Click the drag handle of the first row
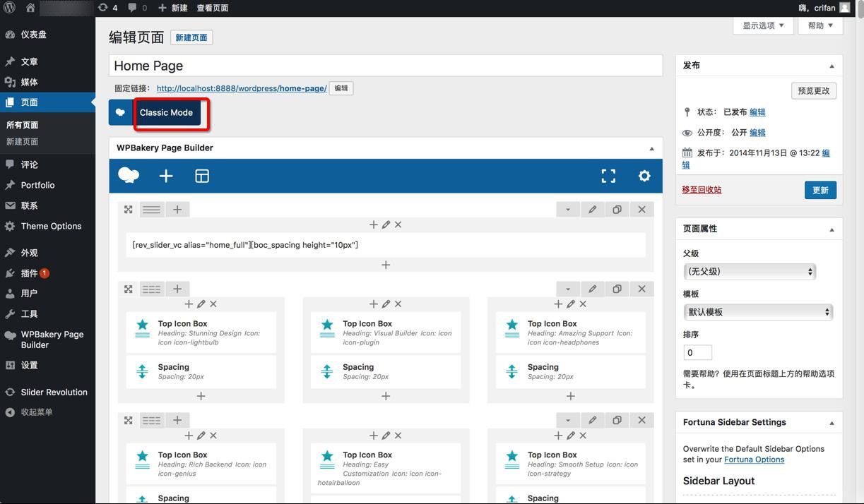 click(x=129, y=210)
